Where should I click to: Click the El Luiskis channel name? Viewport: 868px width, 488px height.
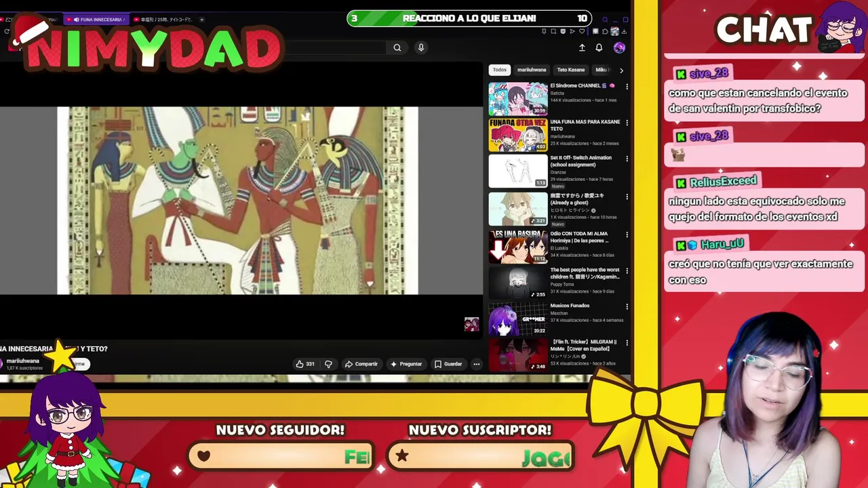(x=560, y=248)
